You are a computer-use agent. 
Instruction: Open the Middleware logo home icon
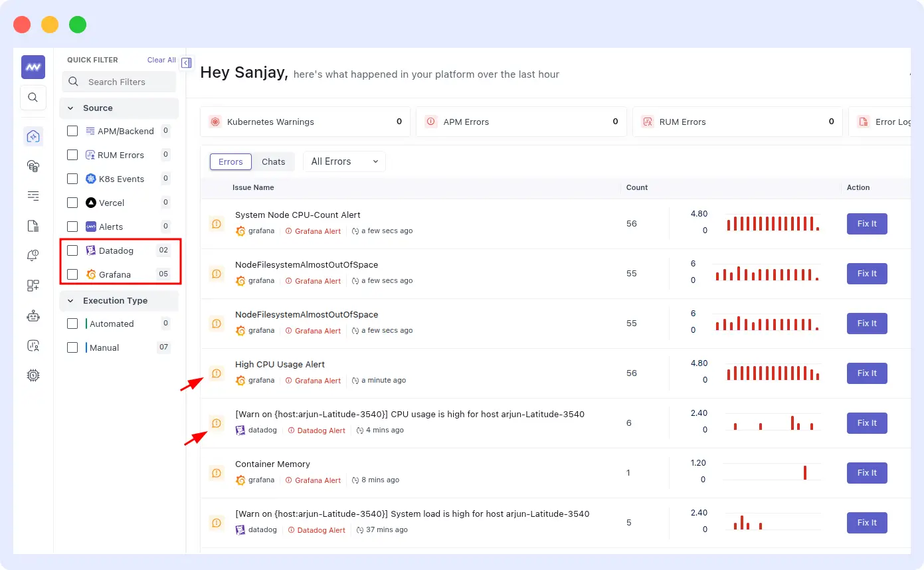click(x=33, y=67)
